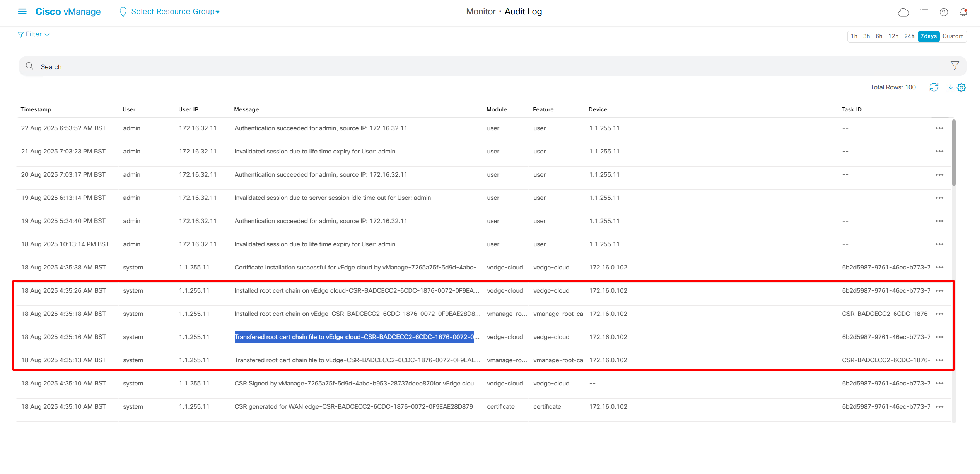Open the task list icon
The image size is (980, 474).
[924, 12]
